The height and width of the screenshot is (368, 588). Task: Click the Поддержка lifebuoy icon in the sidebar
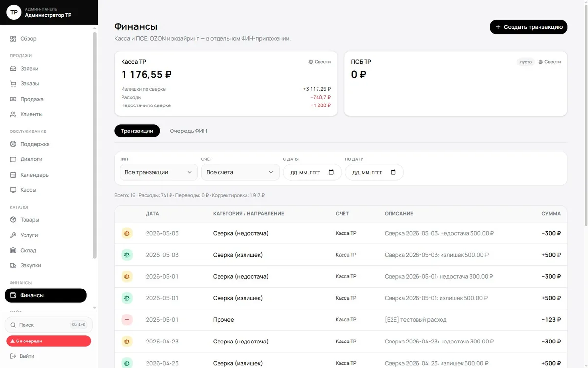[13, 144]
